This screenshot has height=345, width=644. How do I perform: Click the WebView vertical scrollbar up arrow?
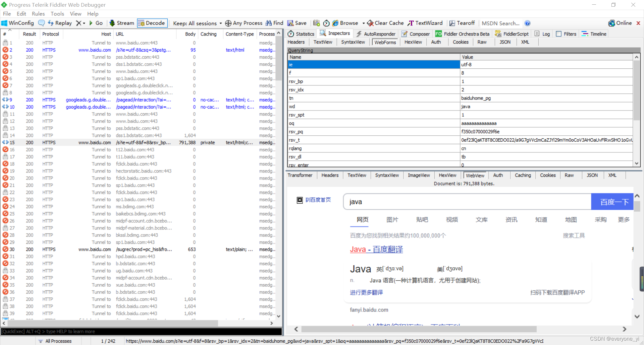(637, 196)
